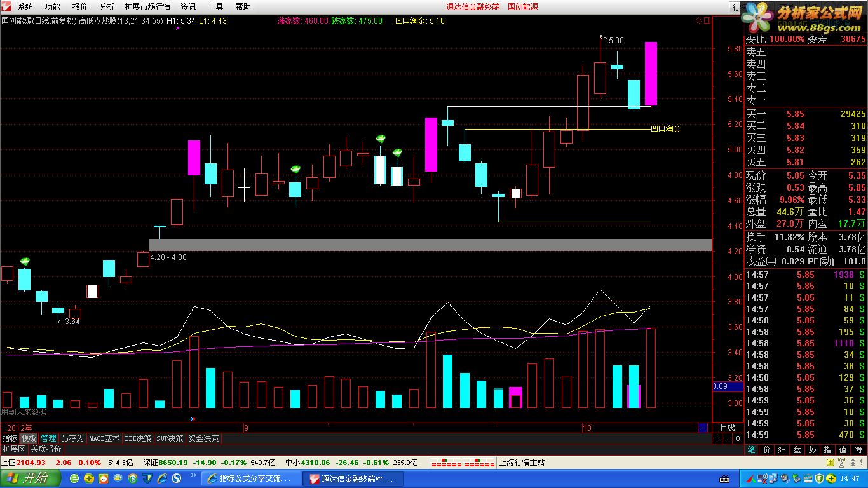Open the 系统 menu
This screenshot has width=868, height=488.
[x=25, y=6]
